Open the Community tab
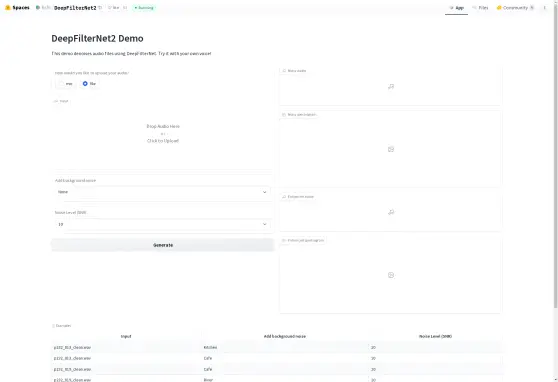Image resolution: width=558 pixels, height=382 pixels. [x=515, y=7]
